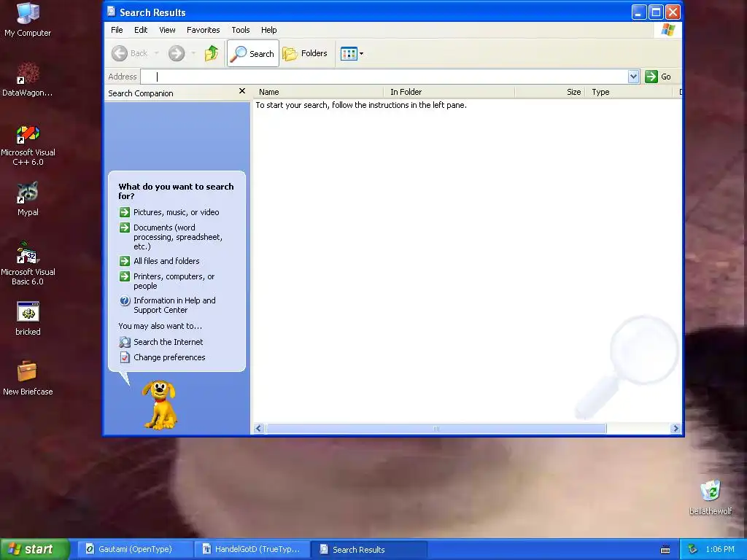Viewport: 747px width, 560px height.
Task: Open Information in Help and Support Center
Action: 168,306
